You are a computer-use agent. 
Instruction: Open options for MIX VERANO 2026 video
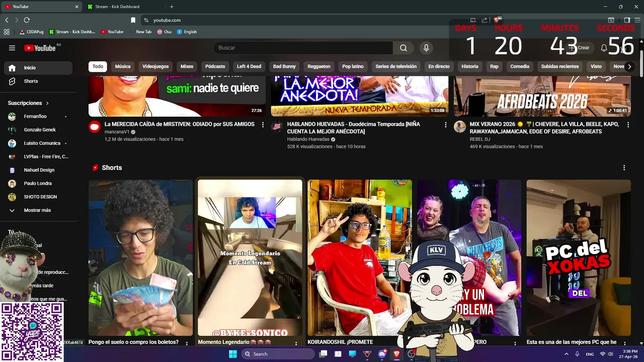628,125
